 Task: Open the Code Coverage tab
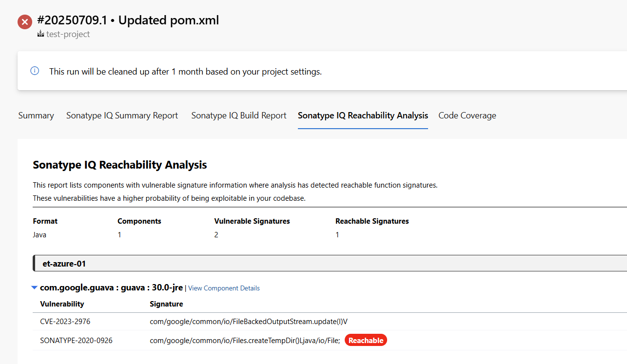pyautogui.click(x=467, y=115)
